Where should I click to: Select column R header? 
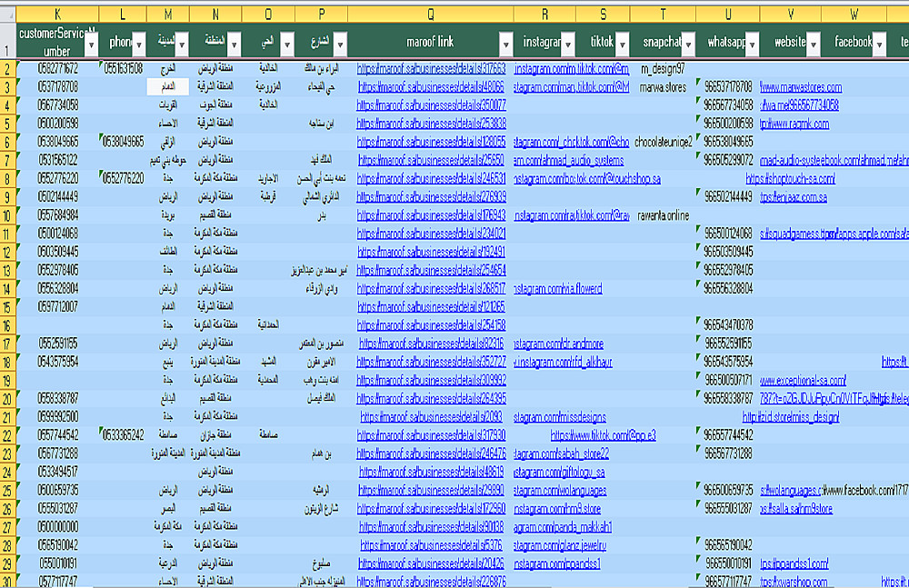544,15
